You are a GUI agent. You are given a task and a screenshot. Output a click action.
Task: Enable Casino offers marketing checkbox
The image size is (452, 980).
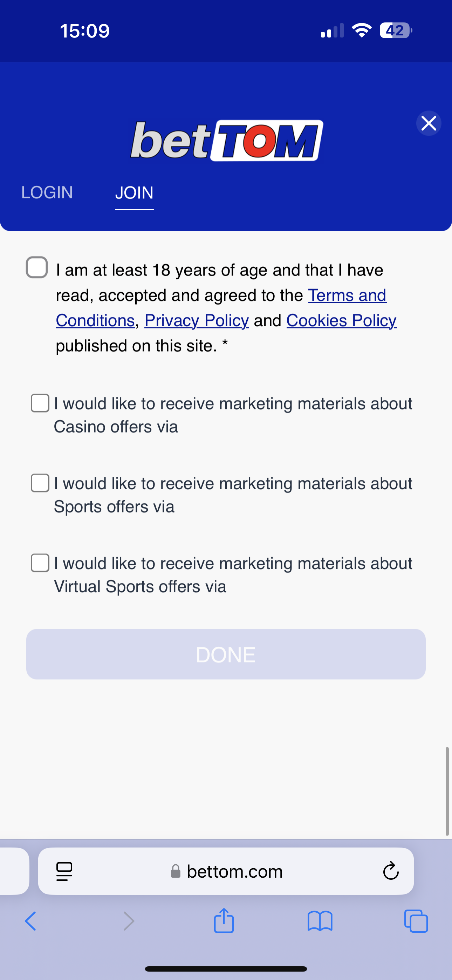[x=40, y=403]
